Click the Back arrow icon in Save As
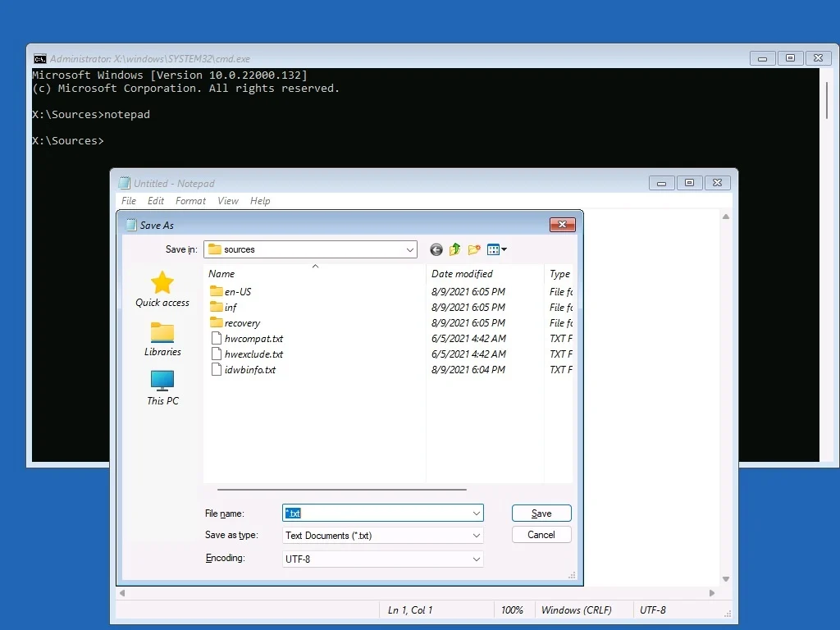 (x=436, y=249)
